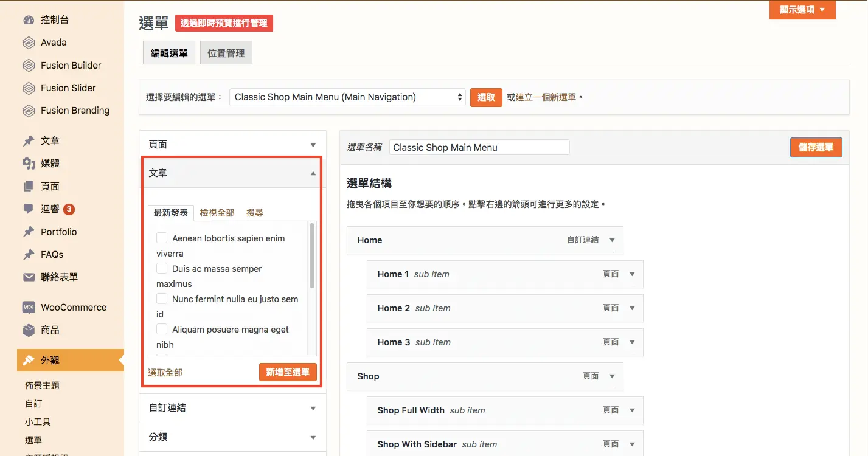Viewport: 868px width, 456px height.
Task: Open the 佈景主題 submenu item
Action: coord(43,385)
